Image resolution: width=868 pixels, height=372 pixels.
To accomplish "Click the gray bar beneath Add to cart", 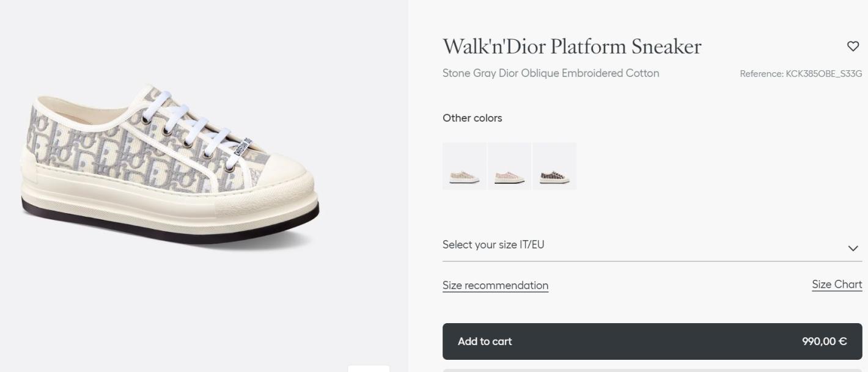I will 652,370.
